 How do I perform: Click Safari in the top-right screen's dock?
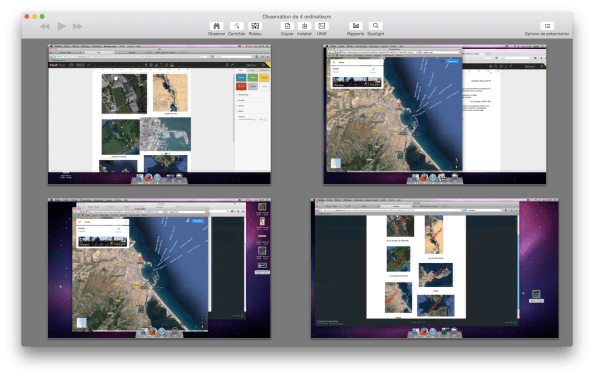[433, 177]
